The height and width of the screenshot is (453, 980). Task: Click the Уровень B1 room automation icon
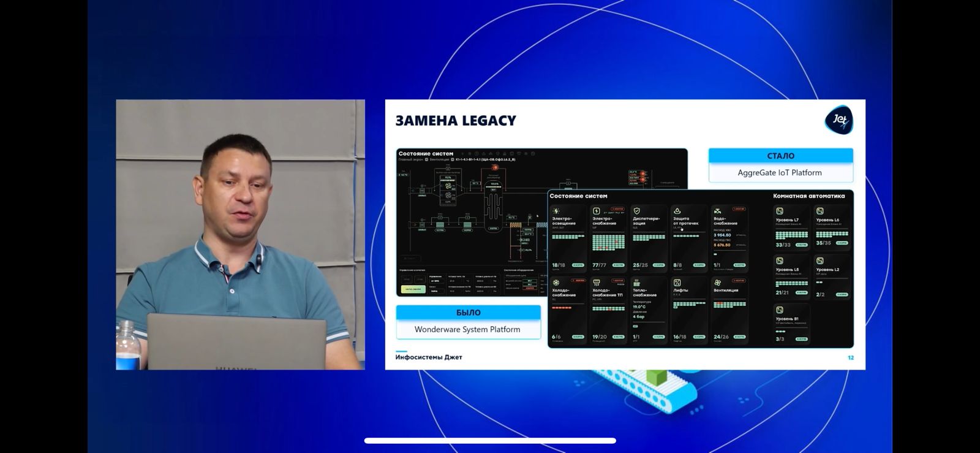pos(780,310)
